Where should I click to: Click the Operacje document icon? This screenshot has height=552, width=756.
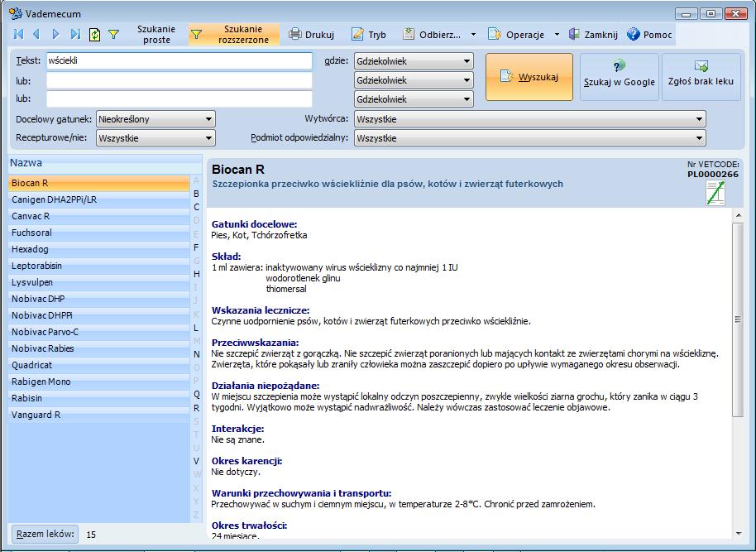coord(495,34)
